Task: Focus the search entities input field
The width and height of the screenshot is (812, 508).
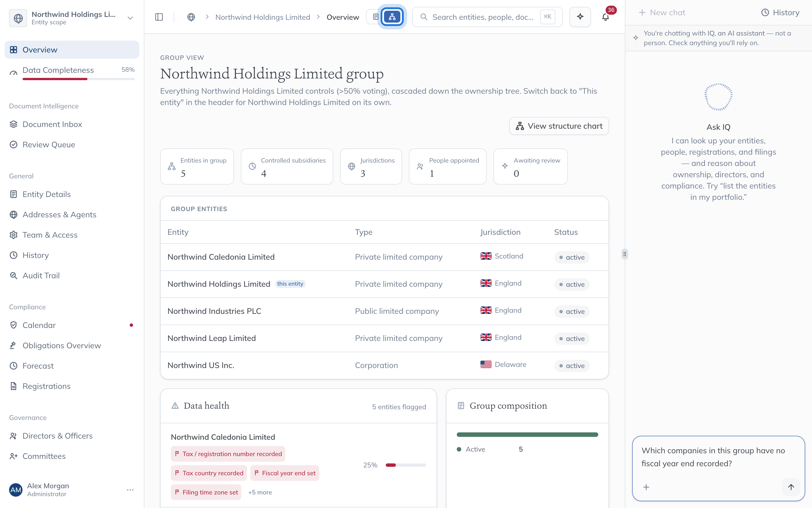Action: click(487, 17)
